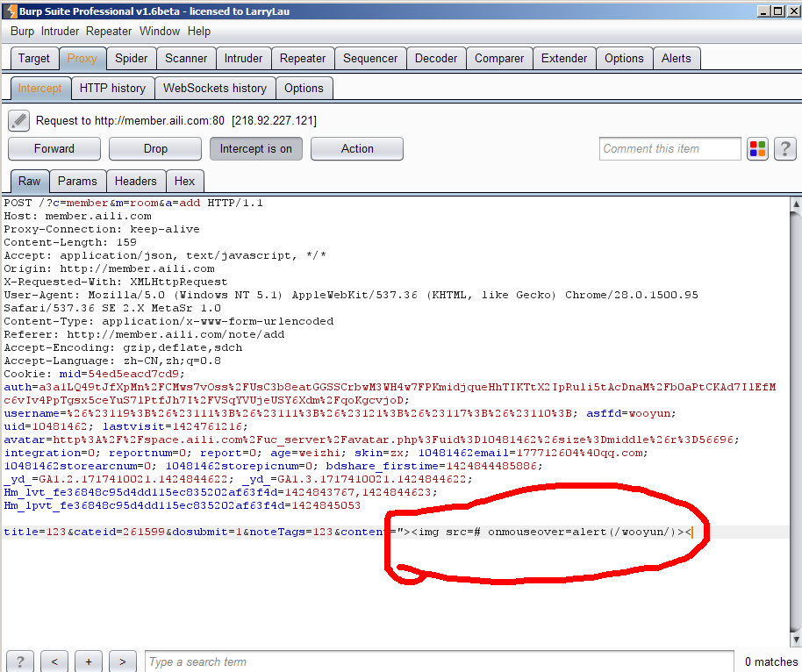Click the plus search options button
The image size is (802, 672).
89,661
